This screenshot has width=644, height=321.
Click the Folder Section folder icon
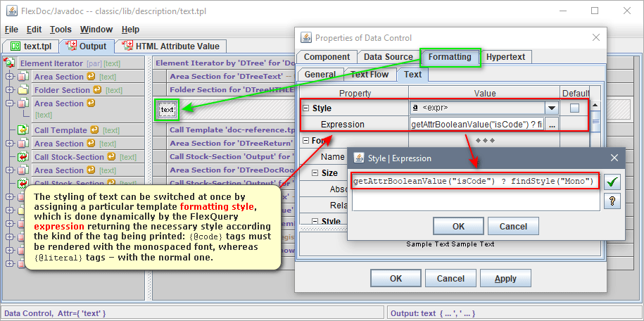point(23,90)
